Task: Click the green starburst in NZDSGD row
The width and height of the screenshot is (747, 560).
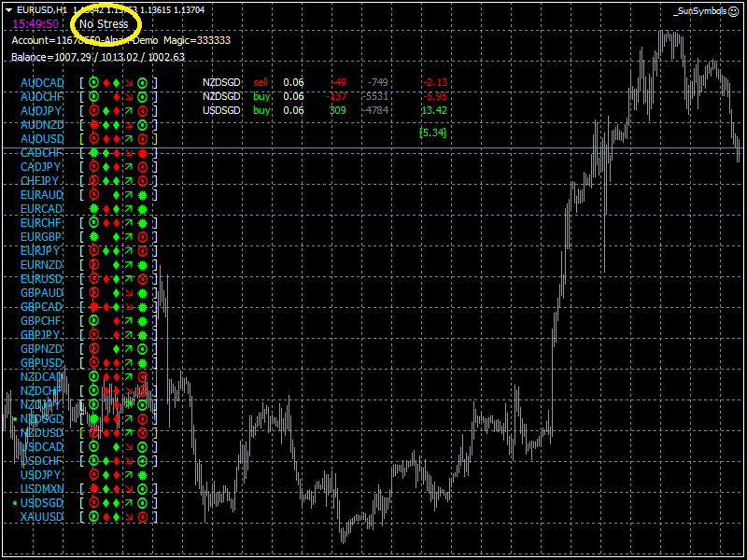Action: pos(94,418)
